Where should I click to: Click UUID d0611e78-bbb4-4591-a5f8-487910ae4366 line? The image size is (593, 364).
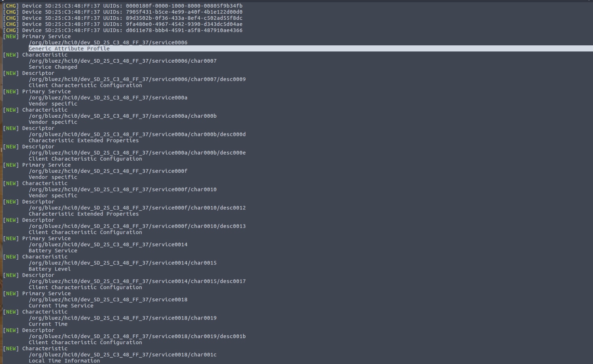tap(123, 30)
